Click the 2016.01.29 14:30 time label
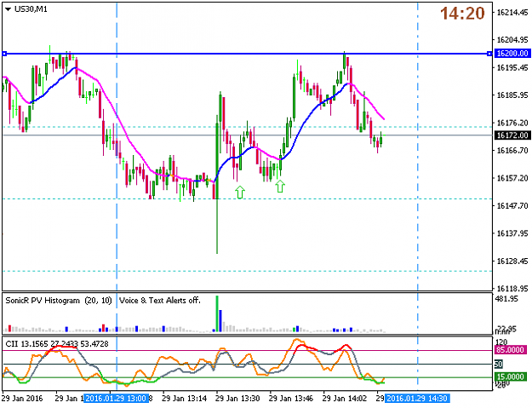The width and height of the screenshot is (532, 408). 417,398
